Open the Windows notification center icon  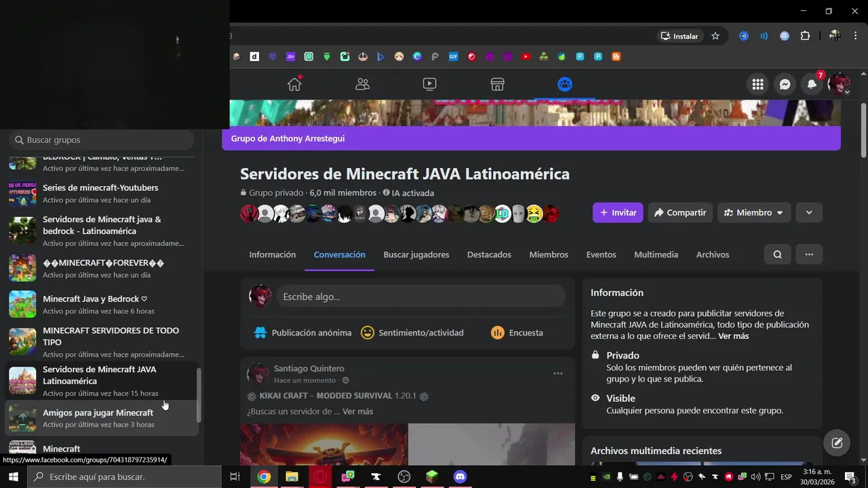pyautogui.click(x=850, y=477)
